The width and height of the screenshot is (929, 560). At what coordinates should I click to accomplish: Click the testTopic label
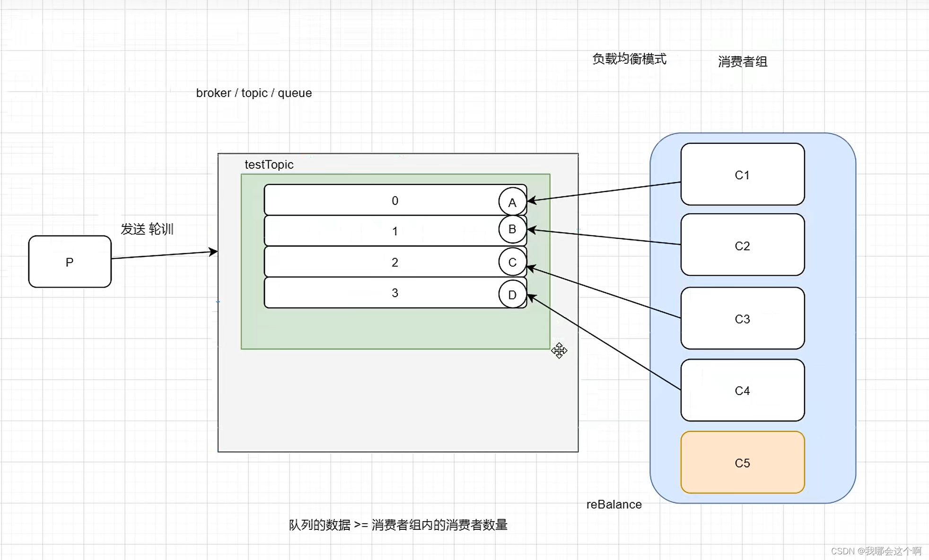tap(269, 165)
